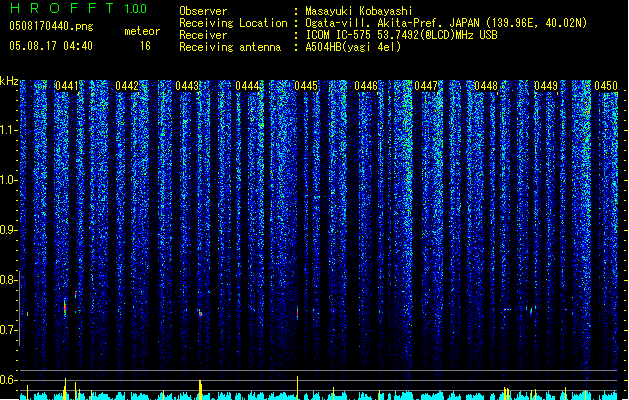Click the Receiving Location label
Viewport: 629px width, 400px height.
pos(233,23)
